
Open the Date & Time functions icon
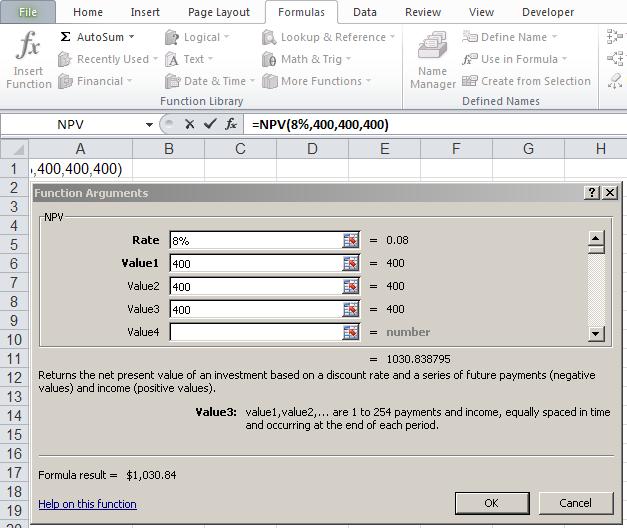(172, 81)
